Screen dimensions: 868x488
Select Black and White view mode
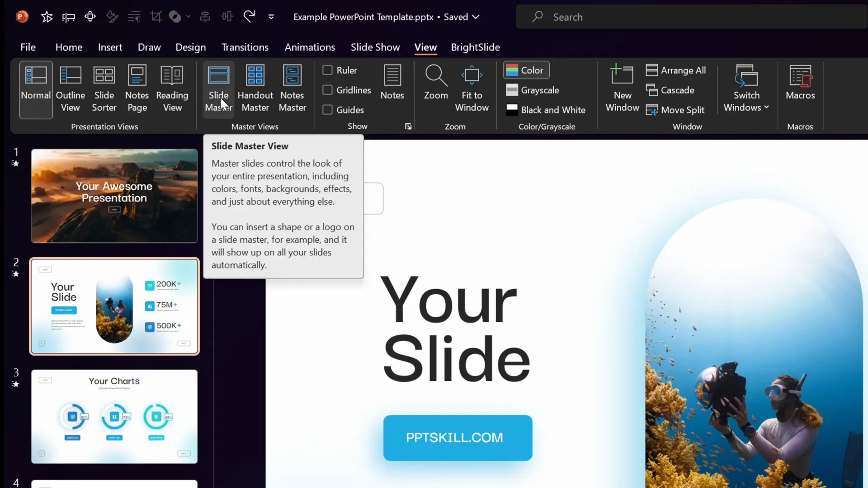click(545, 110)
